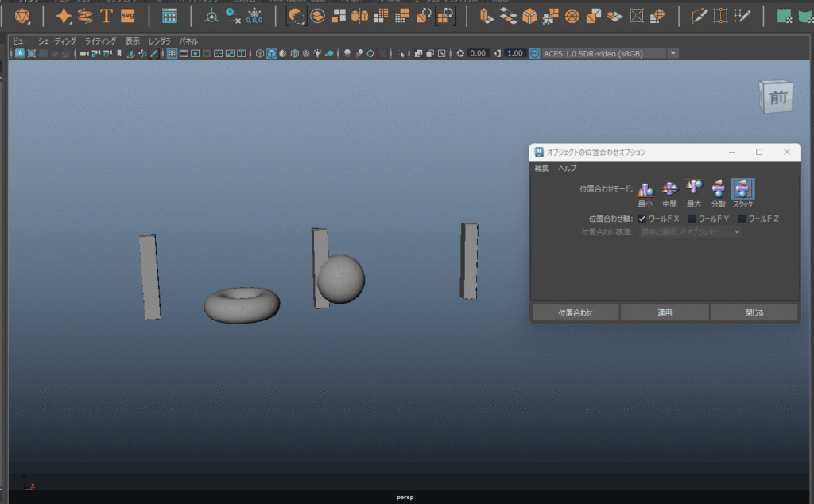Click the Bevel cube shelf icon
The height and width of the screenshot is (504, 814).
(x=529, y=16)
